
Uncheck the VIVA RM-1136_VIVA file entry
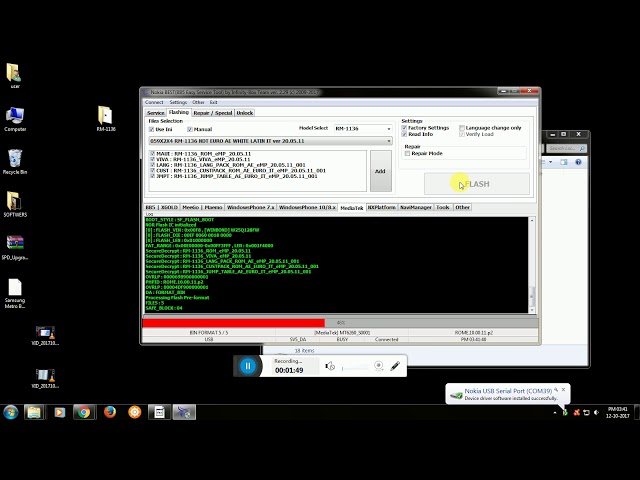click(152, 159)
